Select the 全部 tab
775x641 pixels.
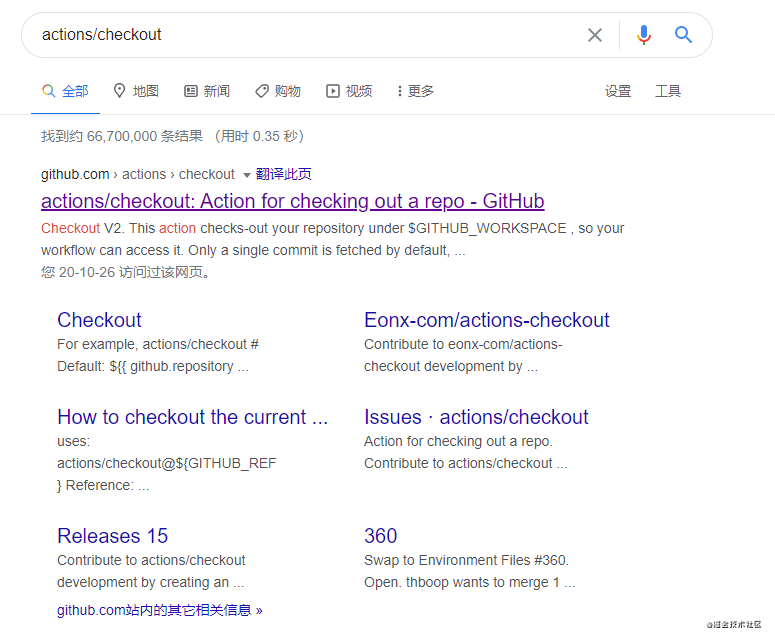(65, 91)
